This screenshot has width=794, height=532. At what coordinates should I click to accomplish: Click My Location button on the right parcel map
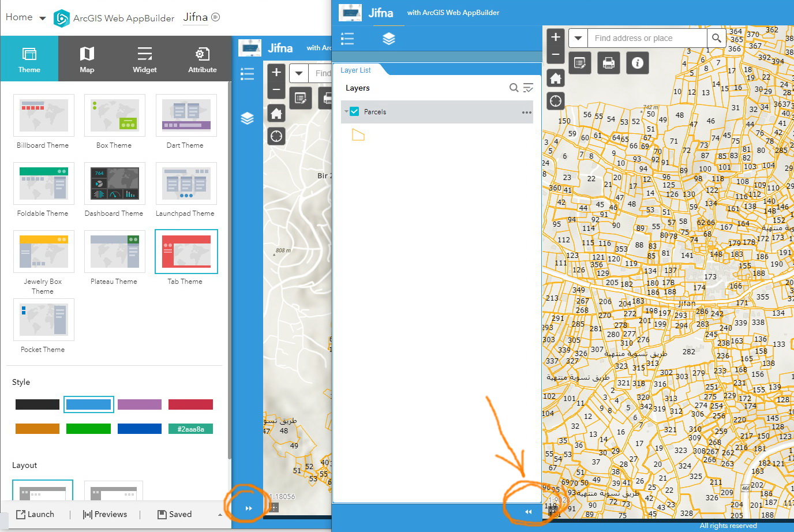[556, 101]
